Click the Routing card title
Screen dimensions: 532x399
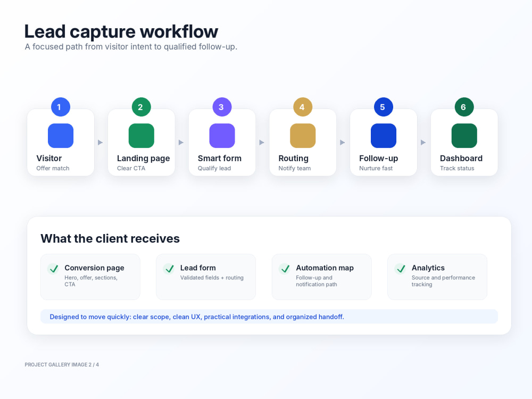point(294,159)
